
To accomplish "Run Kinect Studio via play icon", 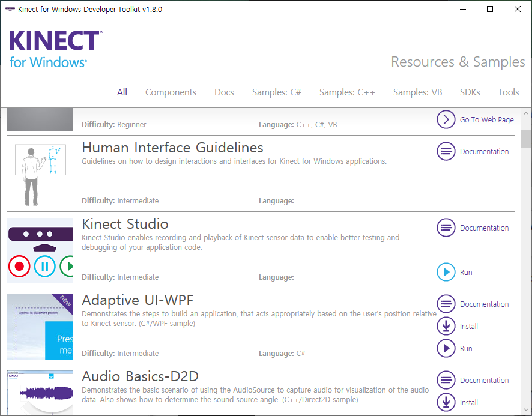I will click(446, 272).
